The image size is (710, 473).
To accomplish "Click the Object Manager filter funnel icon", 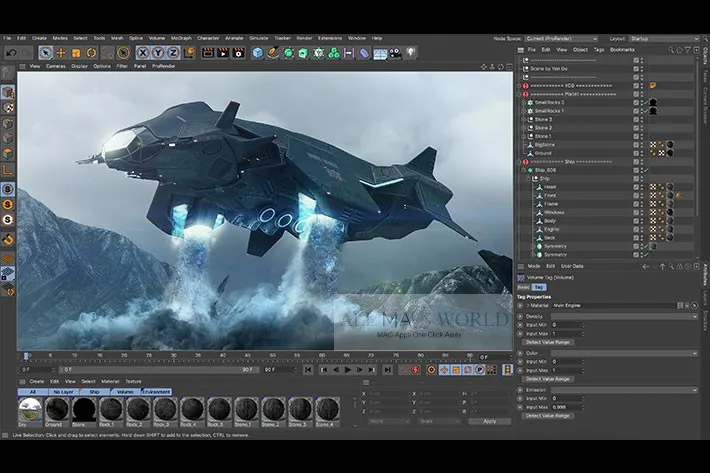I will click(687, 50).
